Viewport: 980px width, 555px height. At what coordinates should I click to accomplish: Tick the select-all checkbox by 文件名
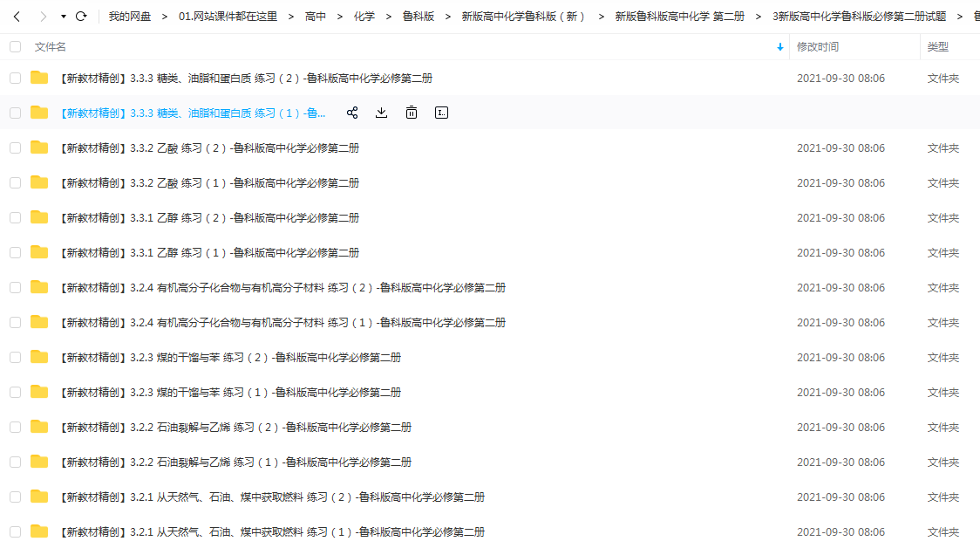point(16,47)
